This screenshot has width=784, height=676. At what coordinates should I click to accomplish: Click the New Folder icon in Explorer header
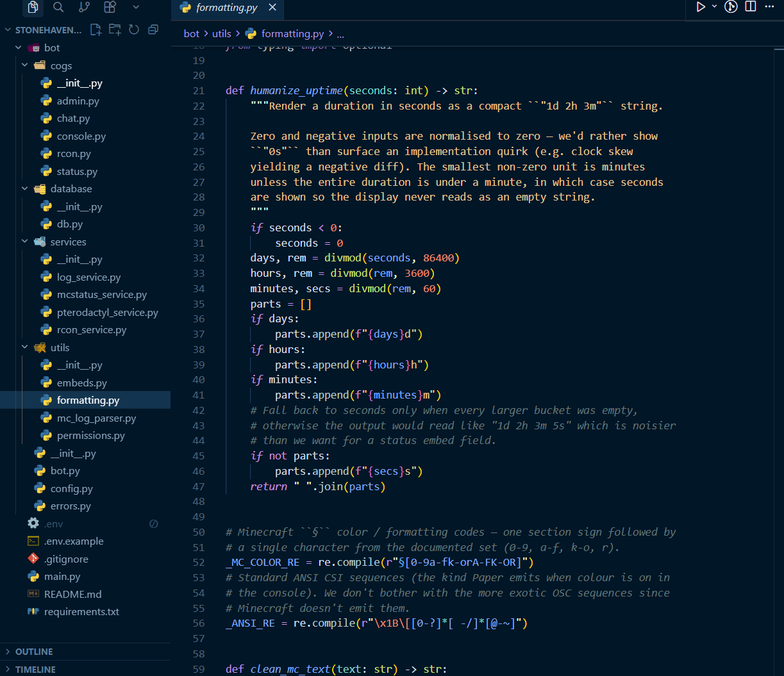(115, 29)
